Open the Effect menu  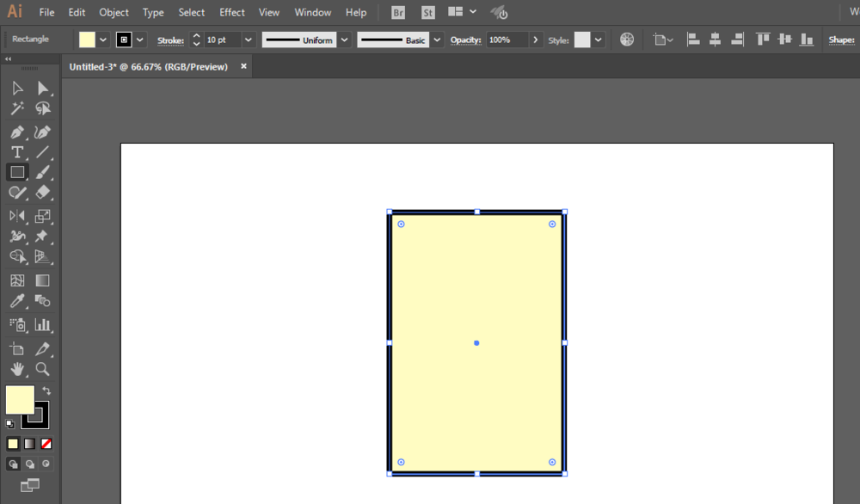point(232,12)
